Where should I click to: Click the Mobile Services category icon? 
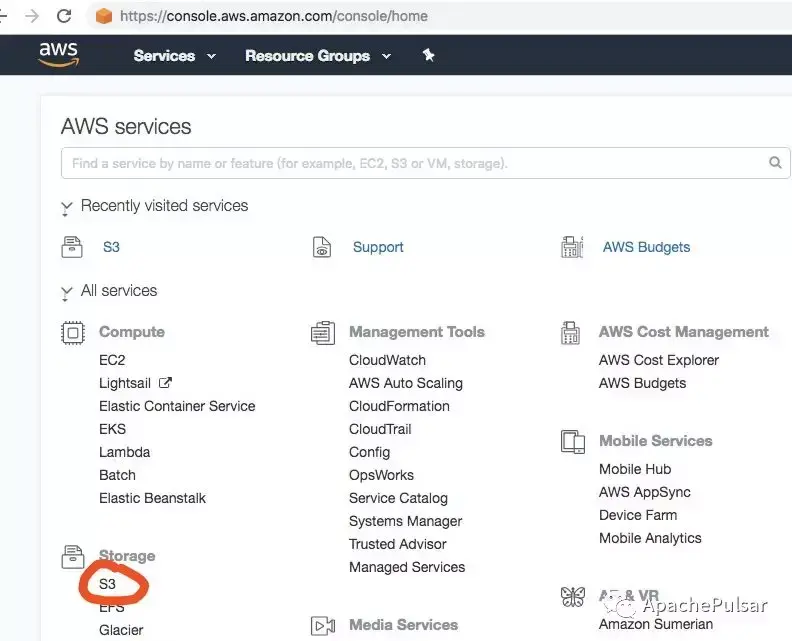tap(573, 441)
